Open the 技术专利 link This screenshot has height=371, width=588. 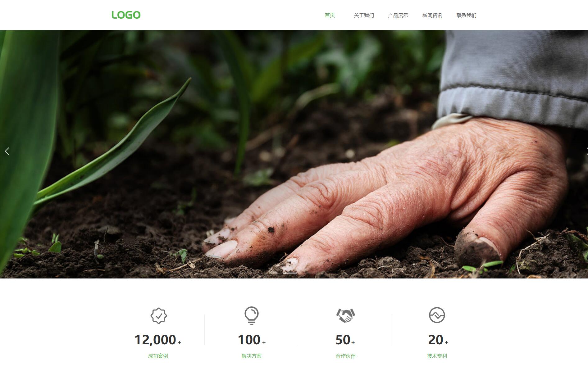(437, 356)
